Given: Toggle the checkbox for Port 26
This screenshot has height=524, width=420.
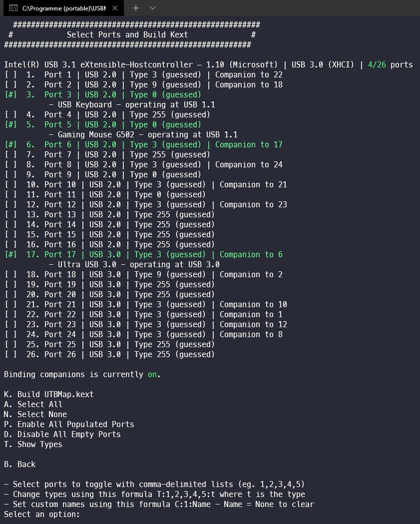Looking at the screenshot, I should [x=10, y=355].
